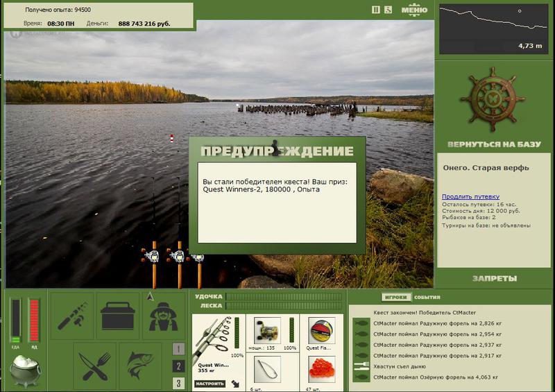
Task: Switch to the ИГРОКИ tab
Action: pos(396,297)
